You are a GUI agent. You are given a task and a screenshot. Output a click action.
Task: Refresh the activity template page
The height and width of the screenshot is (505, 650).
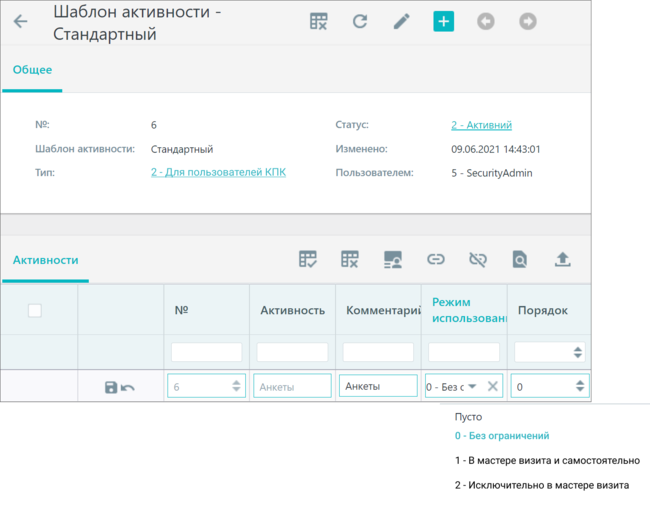click(360, 21)
